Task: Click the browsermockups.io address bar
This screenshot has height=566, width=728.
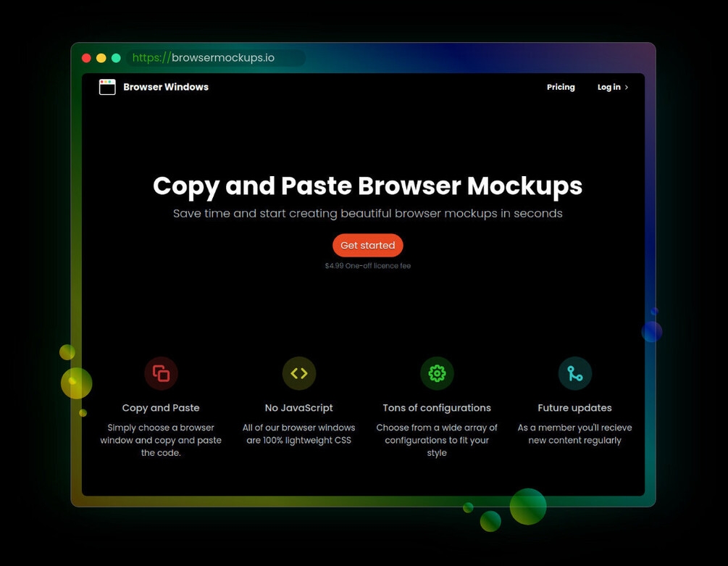Action: (x=216, y=57)
